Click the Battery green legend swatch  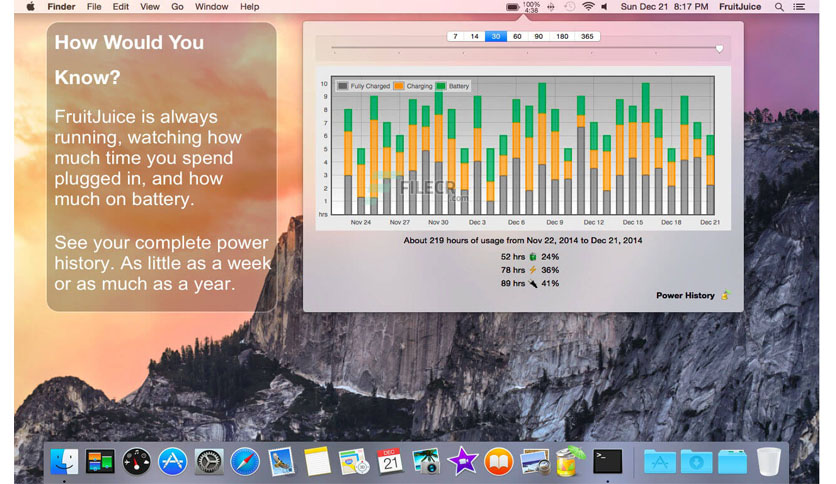pos(441,86)
